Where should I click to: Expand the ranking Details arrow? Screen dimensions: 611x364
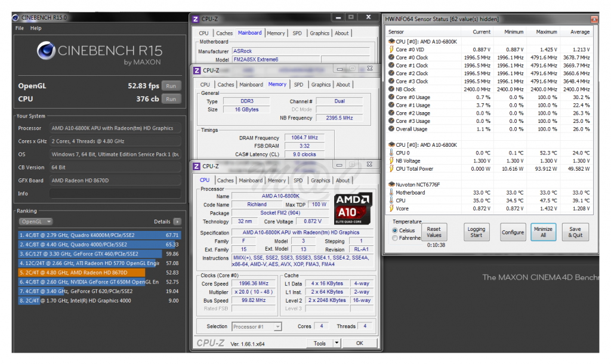[177, 221]
